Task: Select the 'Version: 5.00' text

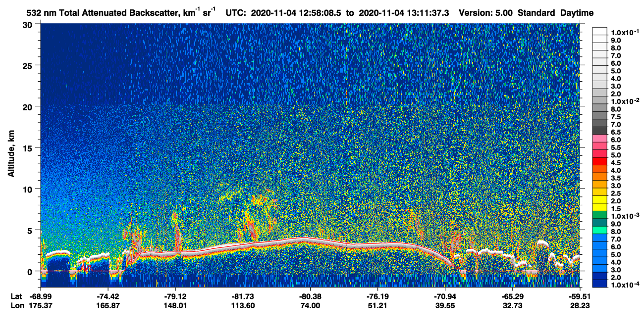Action: coord(486,13)
